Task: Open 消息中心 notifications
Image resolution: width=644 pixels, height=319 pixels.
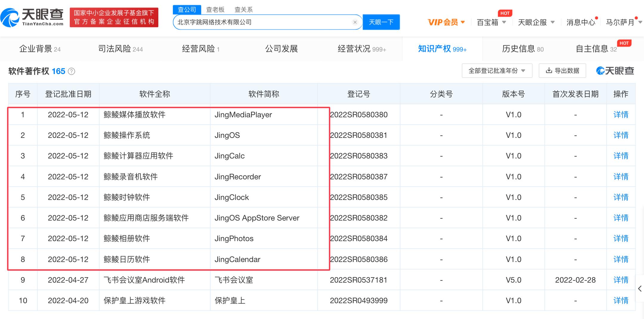Action: point(581,22)
